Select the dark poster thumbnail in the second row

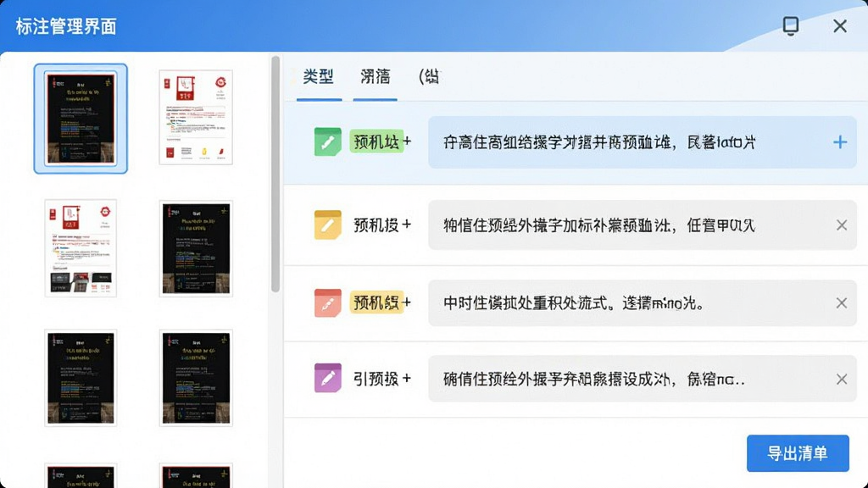(196, 248)
